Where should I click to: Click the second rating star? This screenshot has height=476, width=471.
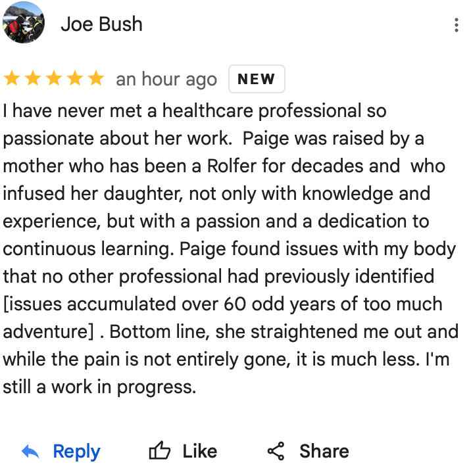point(33,79)
